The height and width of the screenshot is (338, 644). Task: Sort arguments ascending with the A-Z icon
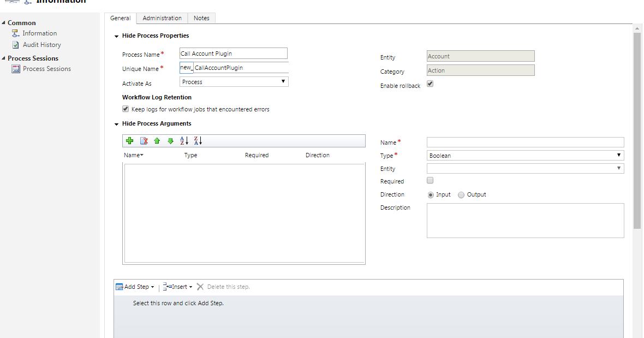185,141
